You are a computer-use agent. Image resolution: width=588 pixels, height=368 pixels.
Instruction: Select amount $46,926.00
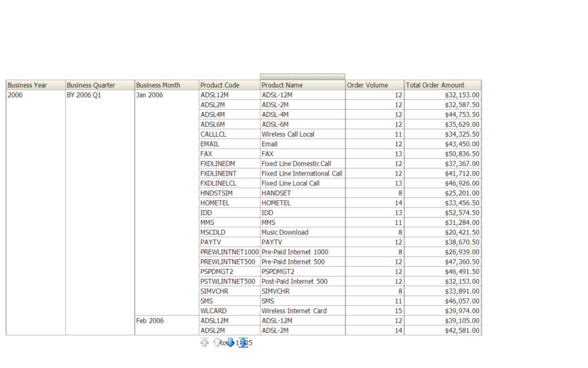[x=462, y=183]
